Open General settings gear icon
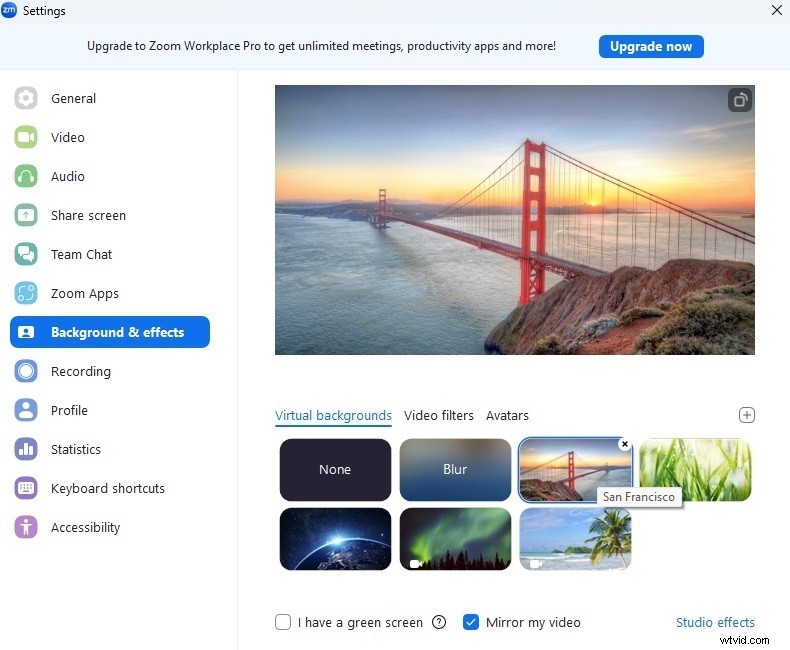The width and height of the screenshot is (790, 650). [26, 98]
